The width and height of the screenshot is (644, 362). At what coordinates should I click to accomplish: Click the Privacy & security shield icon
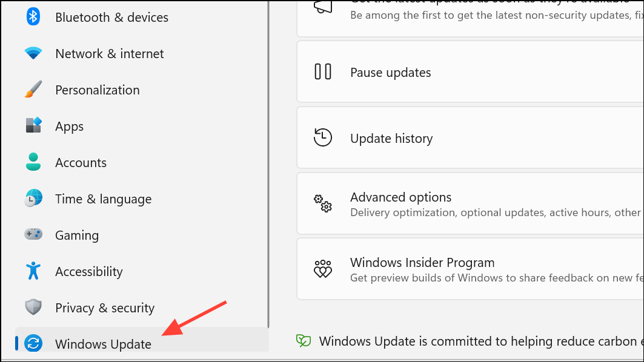tap(33, 306)
